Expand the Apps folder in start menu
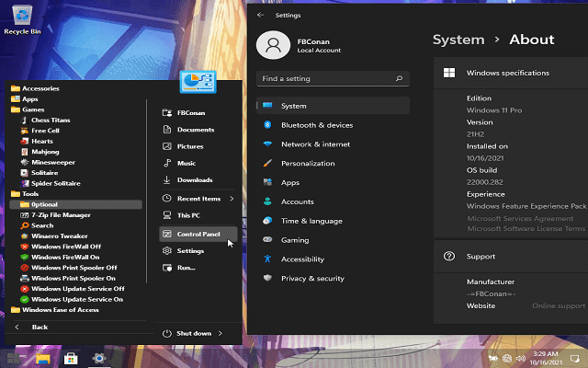Screen dimensions: 588x368 point(25,99)
